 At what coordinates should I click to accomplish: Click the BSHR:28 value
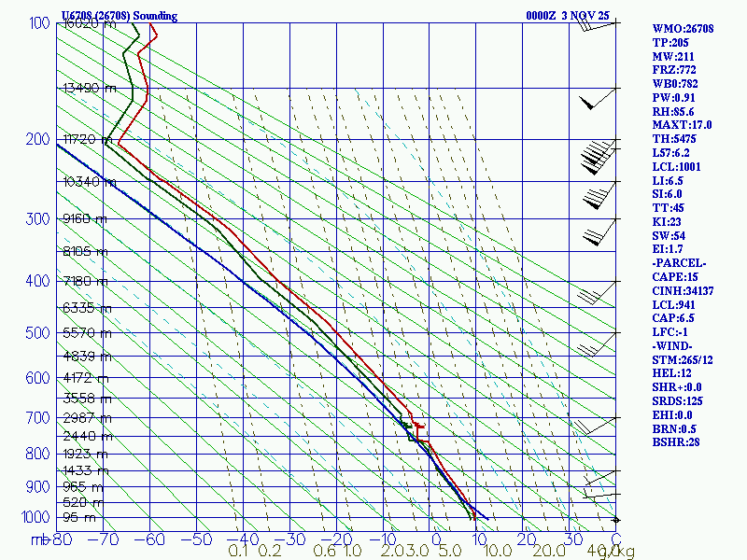point(676,441)
